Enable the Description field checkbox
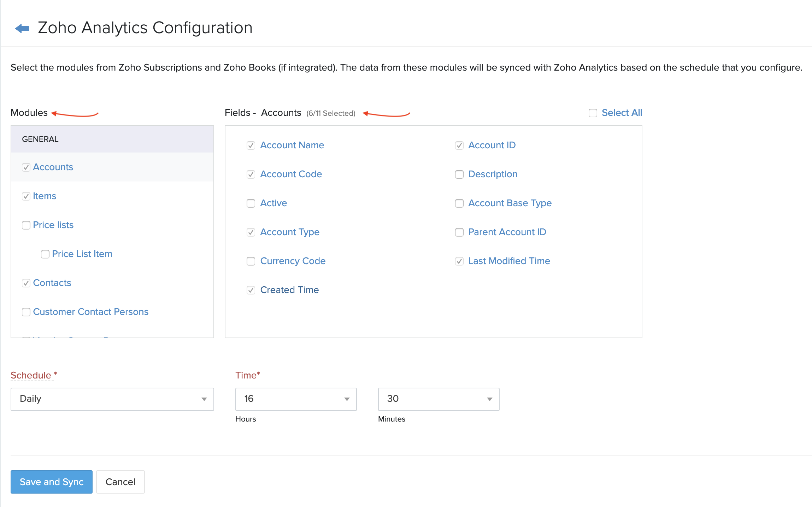The height and width of the screenshot is (507, 812). pyautogui.click(x=459, y=174)
